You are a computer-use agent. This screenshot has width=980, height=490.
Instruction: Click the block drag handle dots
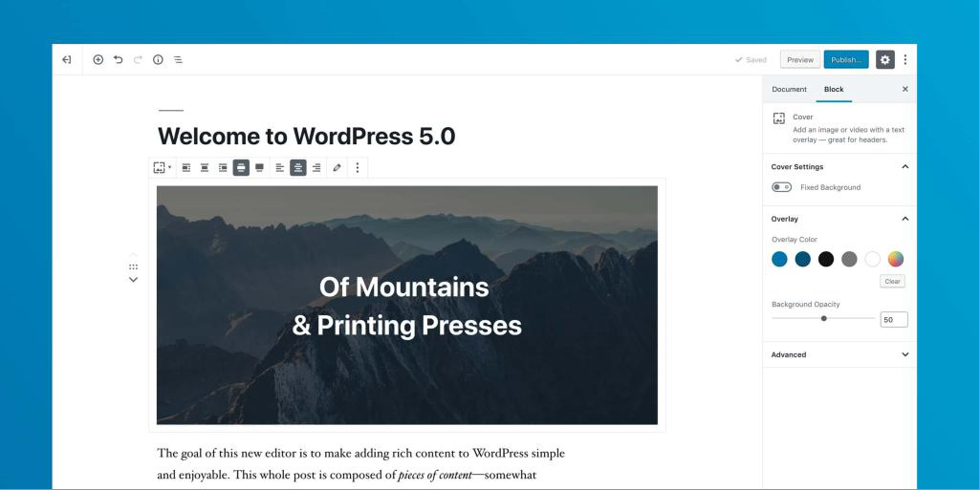(x=133, y=267)
